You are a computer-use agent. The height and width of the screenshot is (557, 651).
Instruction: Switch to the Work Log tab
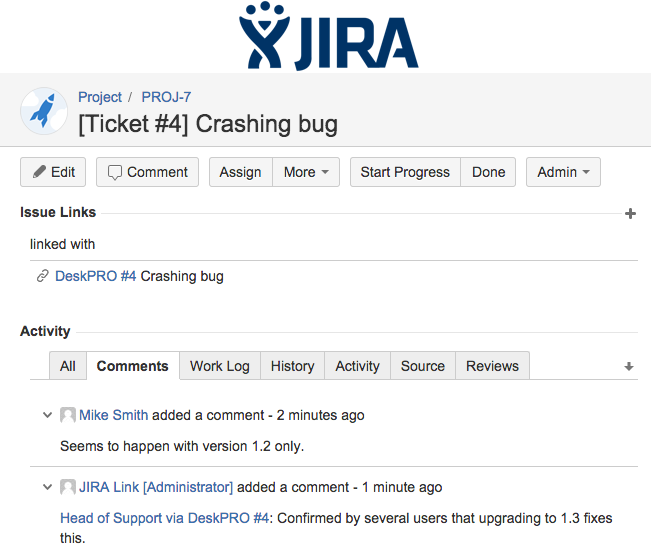220,366
